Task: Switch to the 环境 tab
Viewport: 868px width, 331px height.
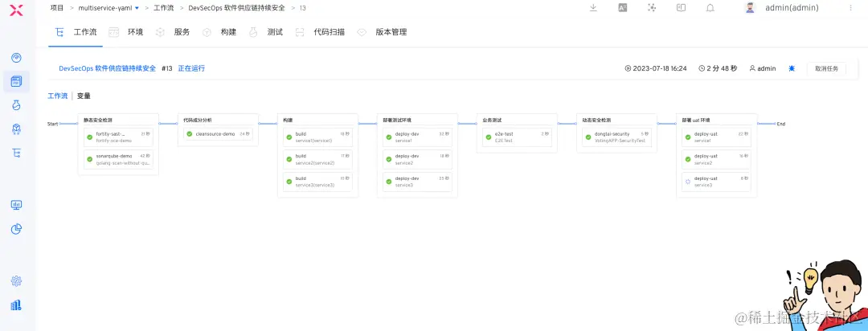Action: tap(136, 32)
